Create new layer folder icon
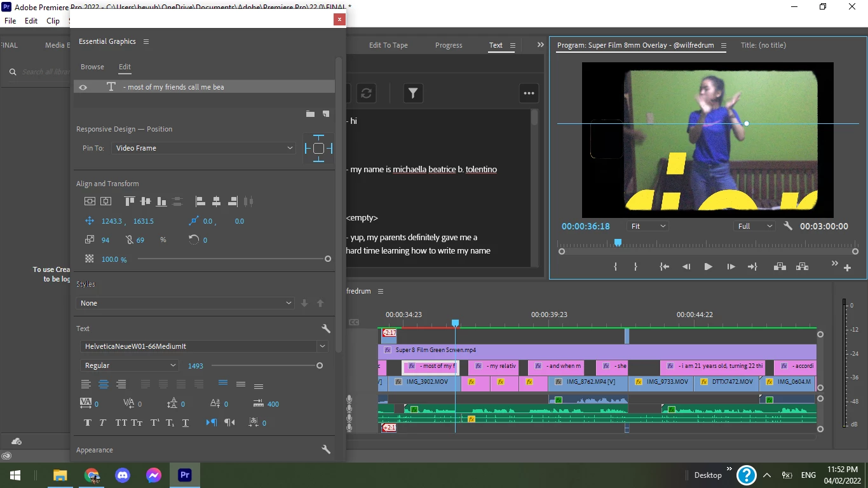Image resolution: width=868 pixels, height=488 pixels. [x=310, y=114]
